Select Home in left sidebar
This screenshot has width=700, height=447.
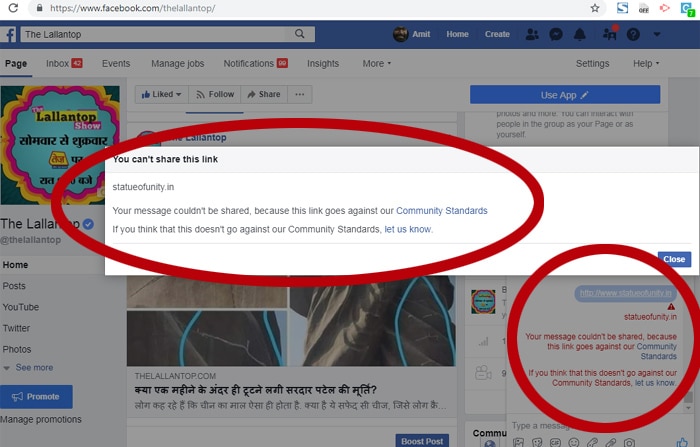pos(15,265)
